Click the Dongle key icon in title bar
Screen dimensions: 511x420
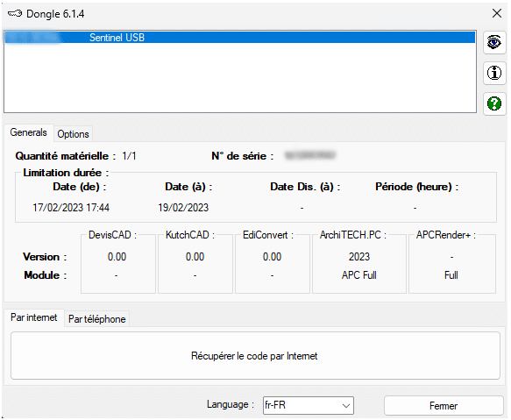15,14
